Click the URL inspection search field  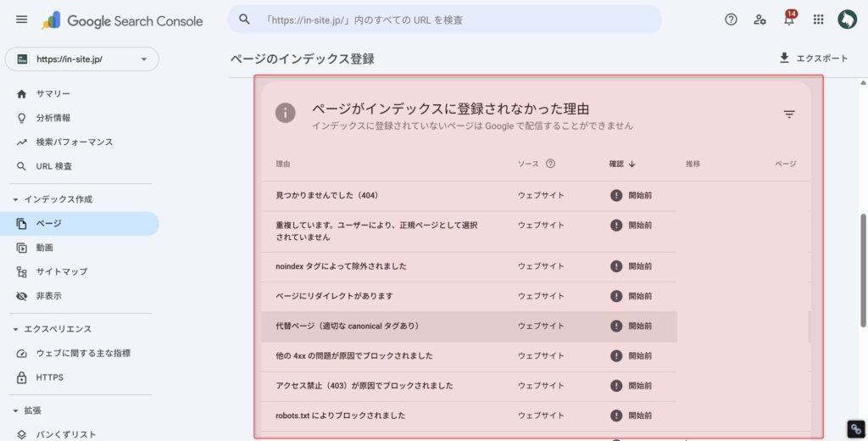(444, 20)
